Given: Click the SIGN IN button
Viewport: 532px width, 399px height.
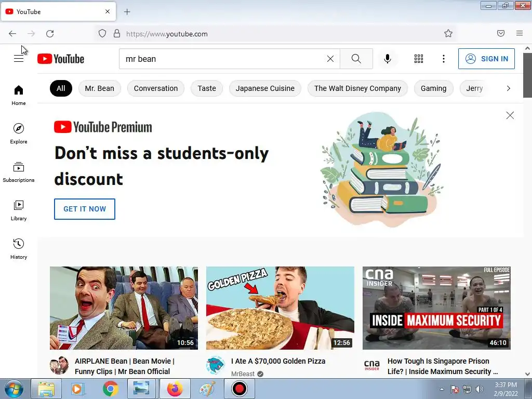Looking at the screenshot, I should tap(486, 59).
